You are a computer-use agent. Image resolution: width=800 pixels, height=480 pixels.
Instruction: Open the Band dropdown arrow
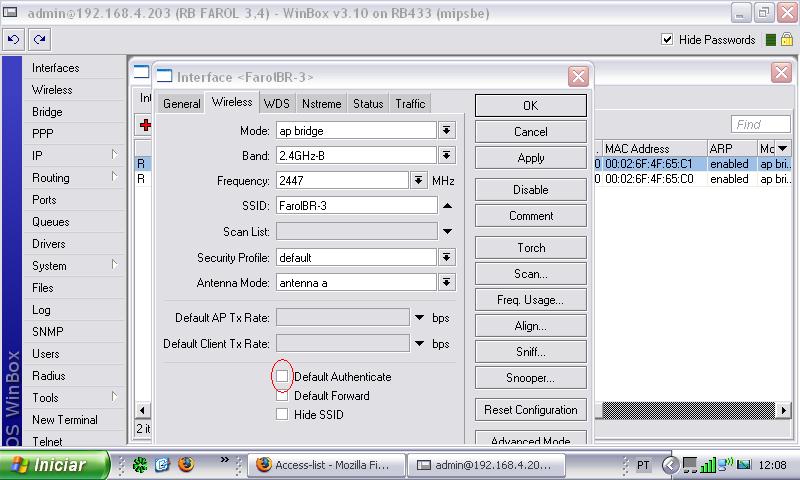pyautogui.click(x=446, y=155)
